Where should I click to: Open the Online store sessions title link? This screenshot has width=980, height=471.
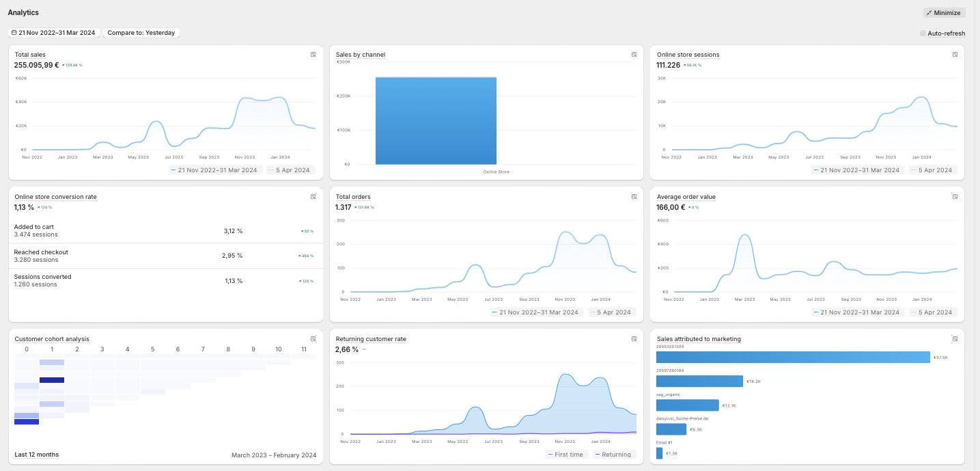tap(688, 55)
